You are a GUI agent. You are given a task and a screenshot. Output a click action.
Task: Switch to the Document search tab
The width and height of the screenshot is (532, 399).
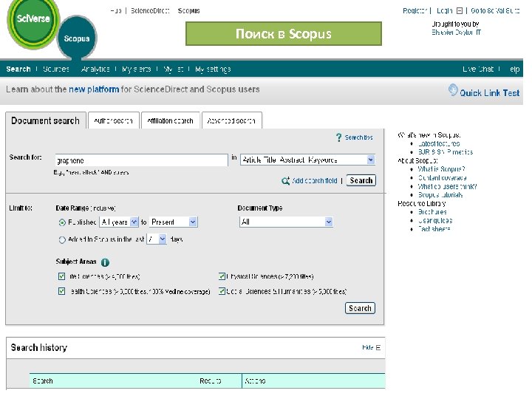(x=46, y=120)
